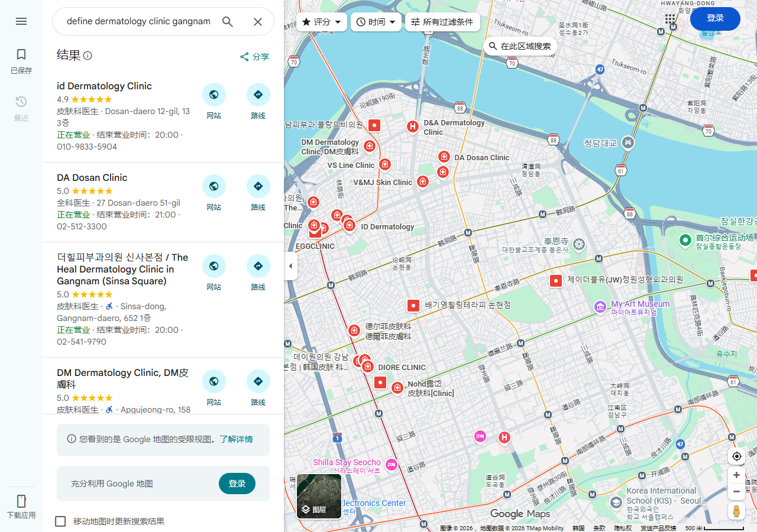The image size is (757, 532).
Task: Zoom in on the map
Action: (737, 475)
